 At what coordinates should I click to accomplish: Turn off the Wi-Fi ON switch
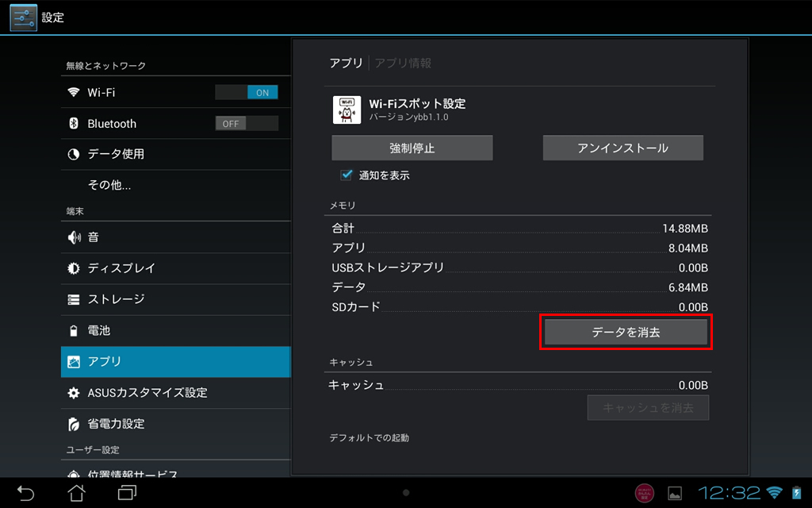(247, 92)
